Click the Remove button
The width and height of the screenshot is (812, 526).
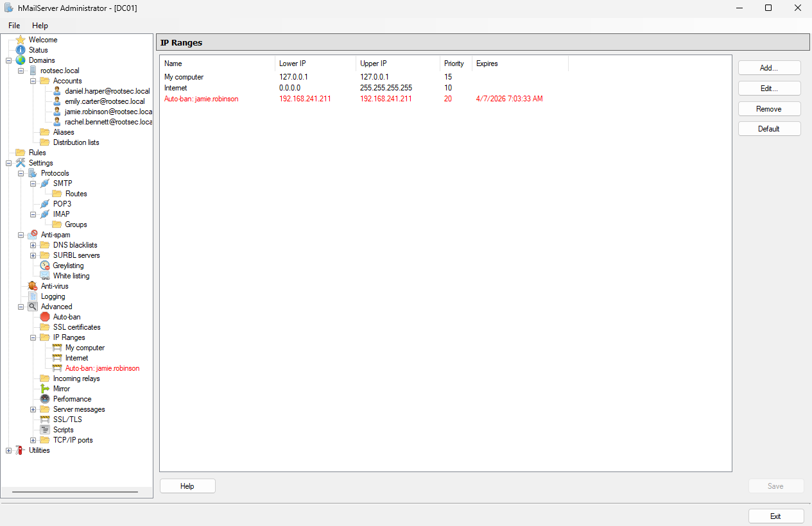[769, 109]
